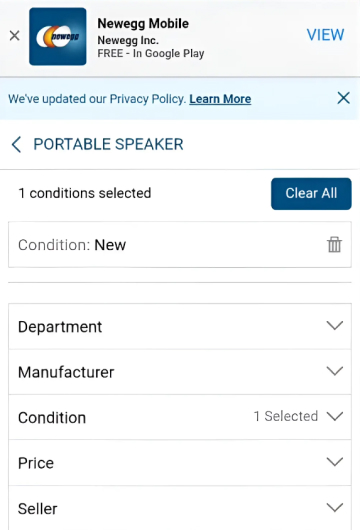Click the '1 conditions selected' summary text
This screenshot has width=360, height=530.
[x=85, y=193]
